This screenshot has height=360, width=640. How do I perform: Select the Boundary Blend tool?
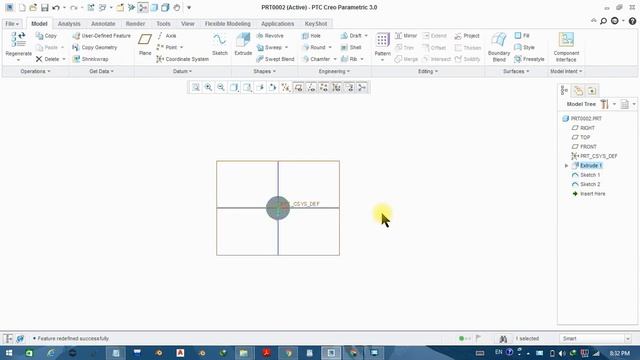(499, 47)
